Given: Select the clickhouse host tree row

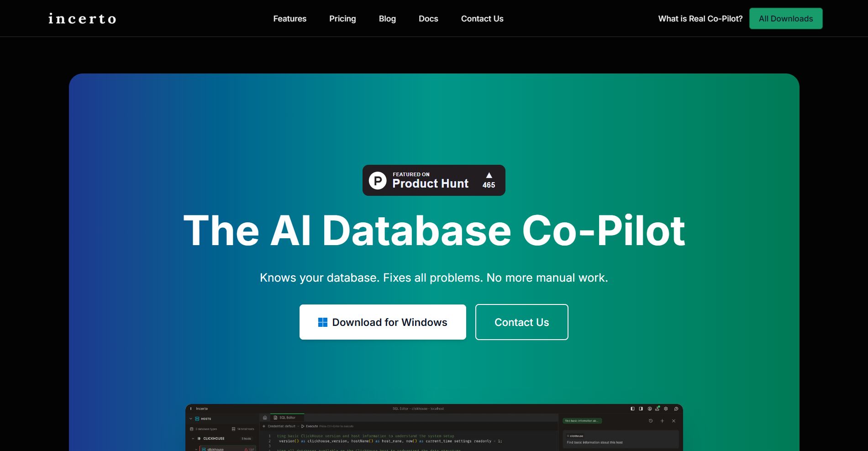Looking at the screenshot, I should pyautogui.click(x=227, y=449).
